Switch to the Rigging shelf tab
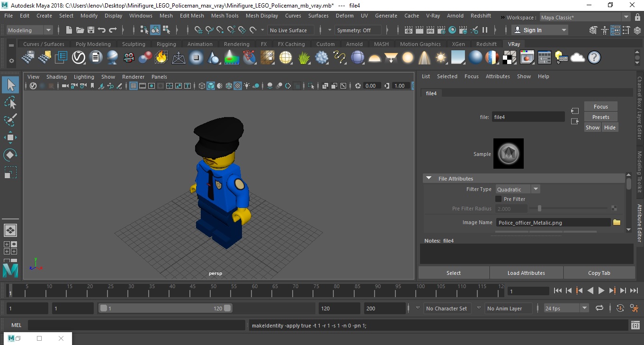The height and width of the screenshot is (345, 644). [x=166, y=44]
